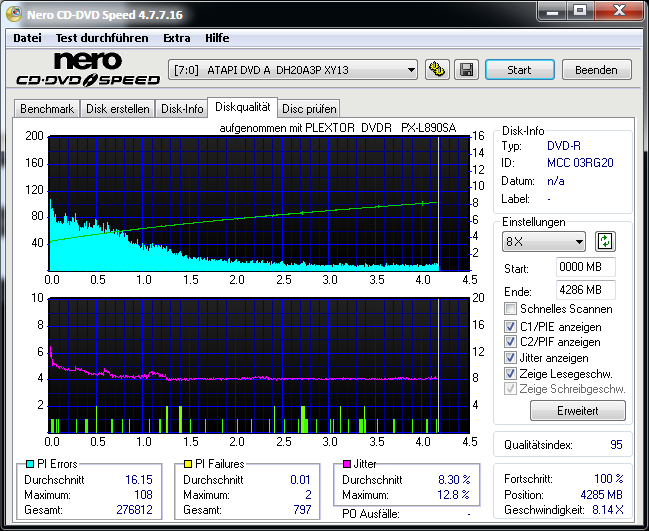The image size is (649, 531).
Task: Maximize the Nero CD-DVD Speed window
Action: [x=580, y=11]
